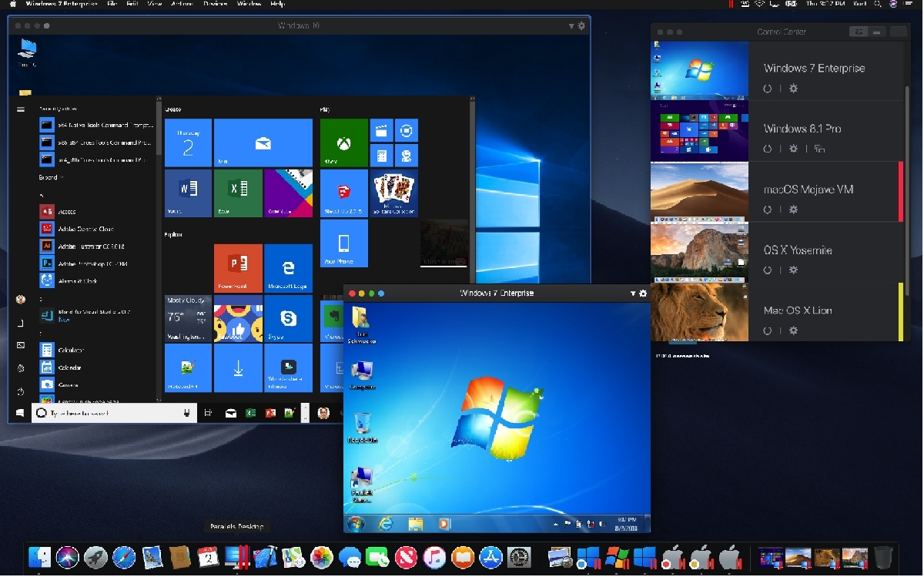Click the Excel tile in Start menu
This screenshot has width=924, height=577.
coord(238,193)
